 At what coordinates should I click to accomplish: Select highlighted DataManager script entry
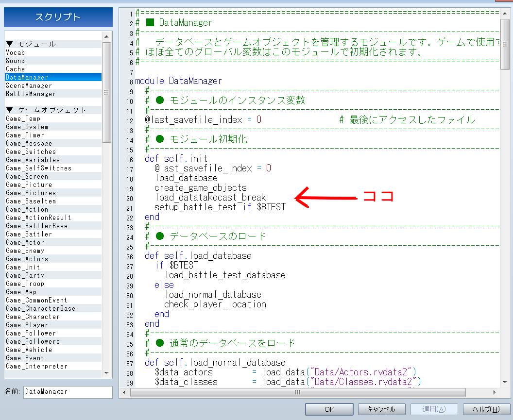click(53, 77)
